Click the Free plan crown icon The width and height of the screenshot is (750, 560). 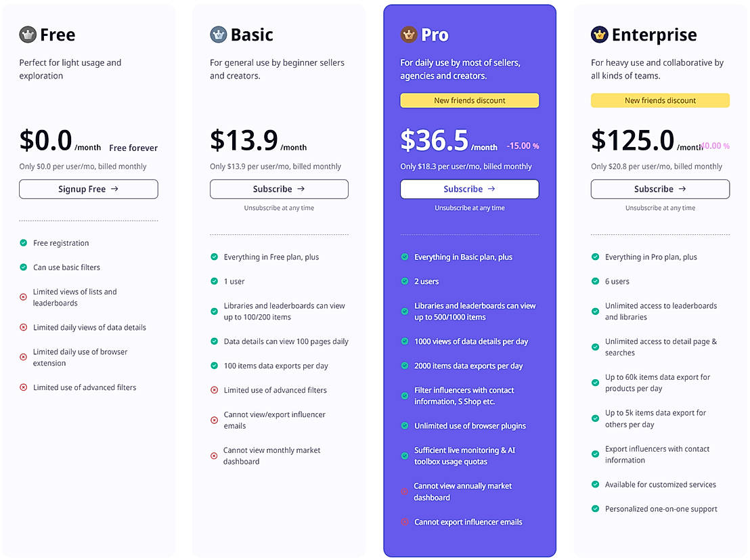[x=28, y=35]
